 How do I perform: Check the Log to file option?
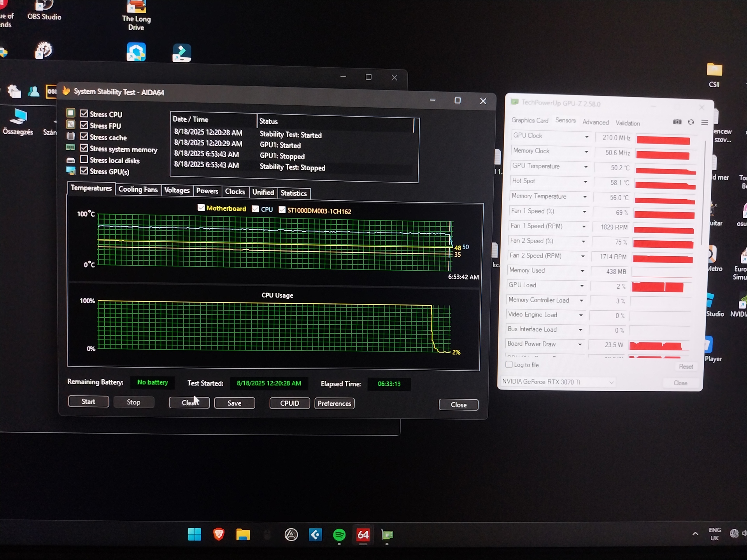pyautogui.click(x=509, y=364)
